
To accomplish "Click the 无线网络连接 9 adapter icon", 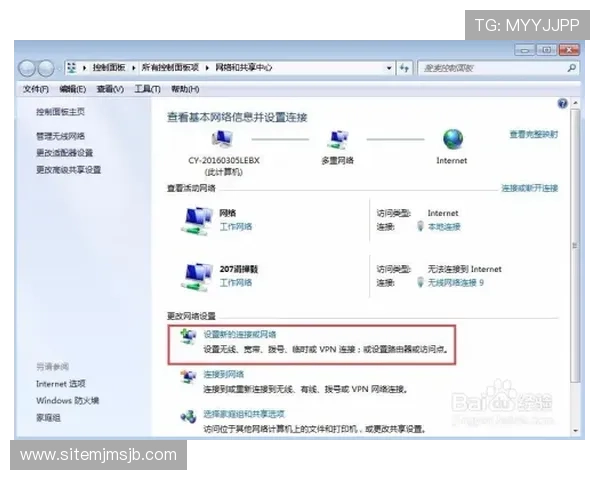I will (x=420, y=282).
